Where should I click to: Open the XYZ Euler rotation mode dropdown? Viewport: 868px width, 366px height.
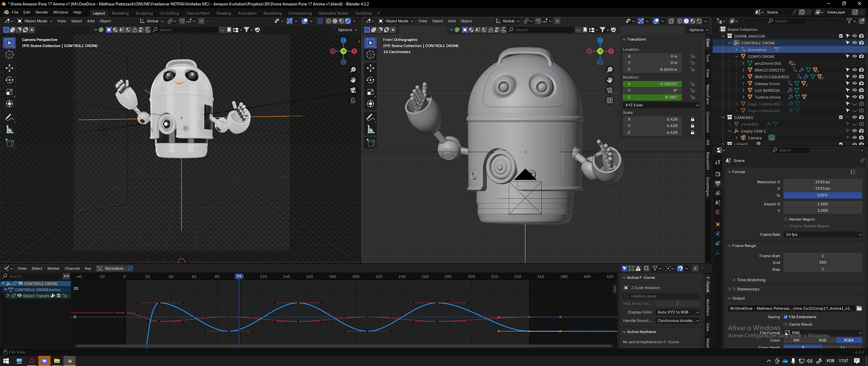click(x=661, y=105)
